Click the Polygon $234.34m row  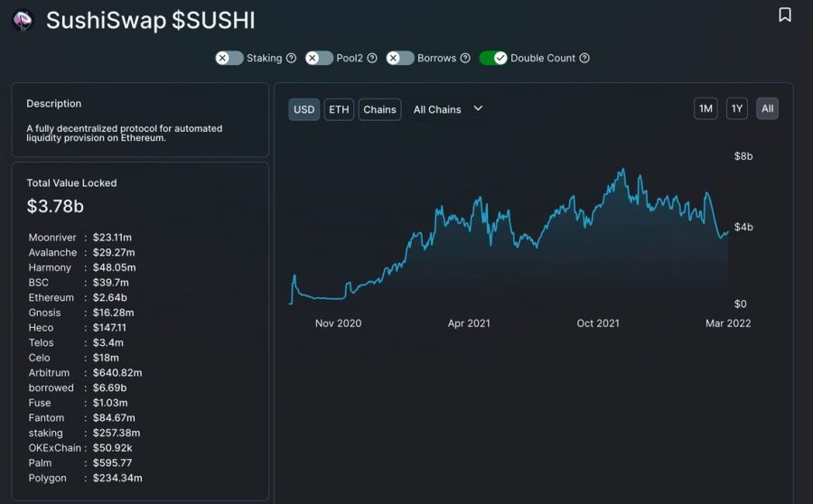85,478
